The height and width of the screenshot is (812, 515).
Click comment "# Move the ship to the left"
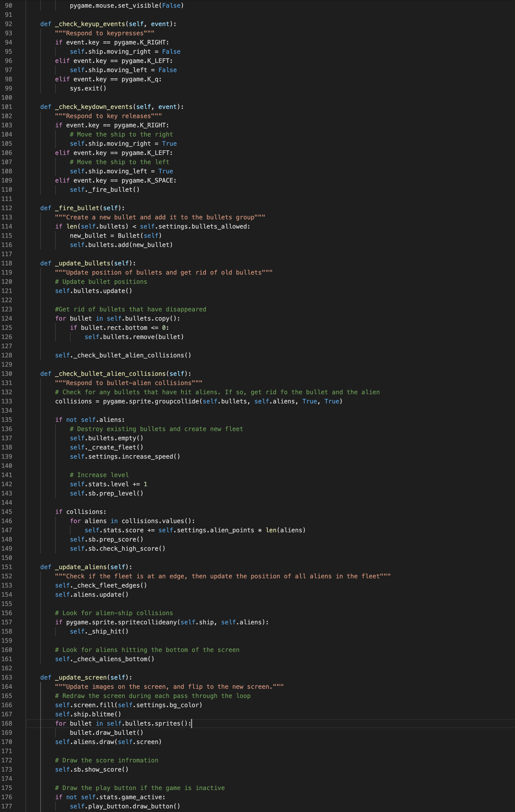[120, 162]
